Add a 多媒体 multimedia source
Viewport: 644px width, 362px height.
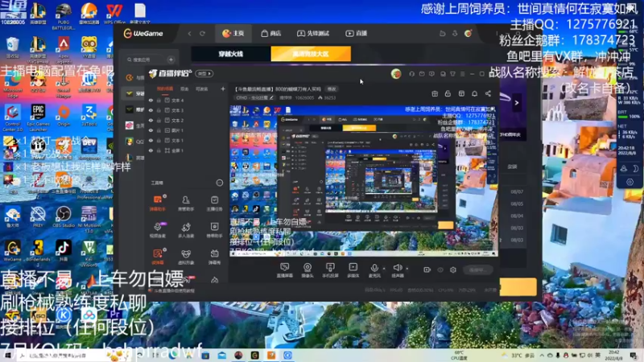(x=353, y=270)
